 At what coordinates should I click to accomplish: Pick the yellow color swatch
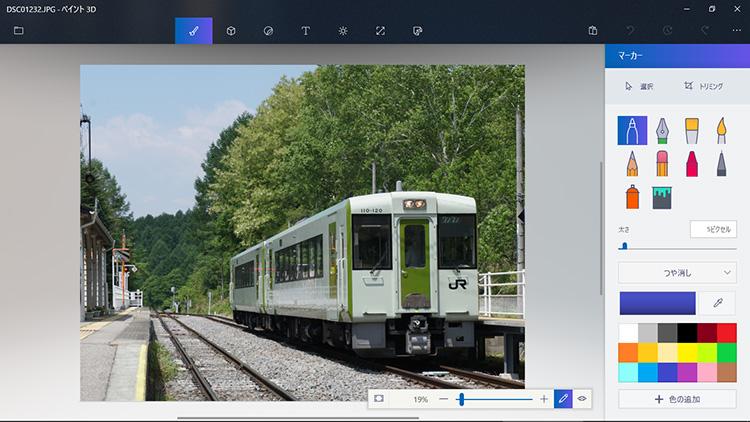click(687, 352)
